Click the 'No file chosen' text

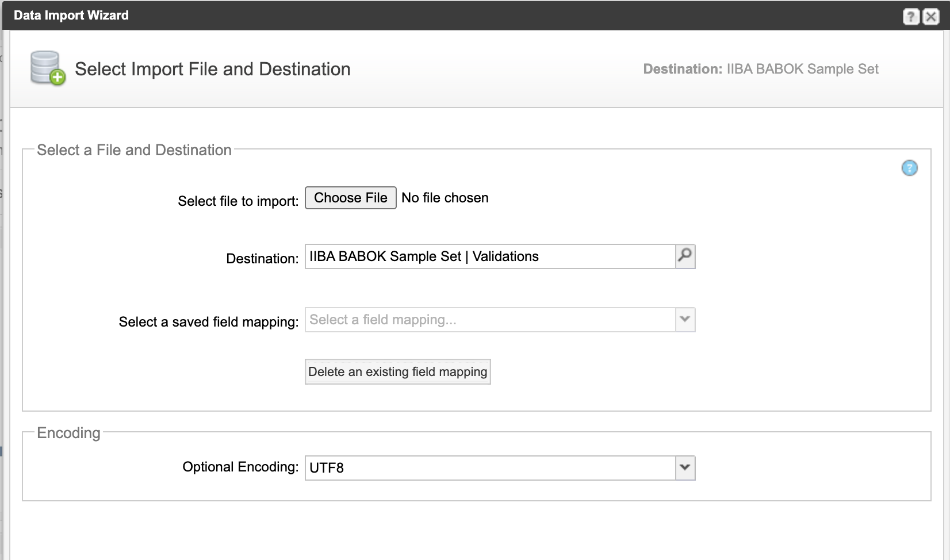(445, 198)
